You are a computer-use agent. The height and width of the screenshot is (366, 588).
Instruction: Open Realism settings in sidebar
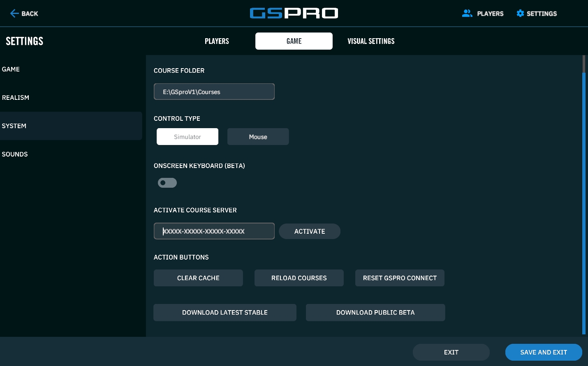tap(16, 98)
